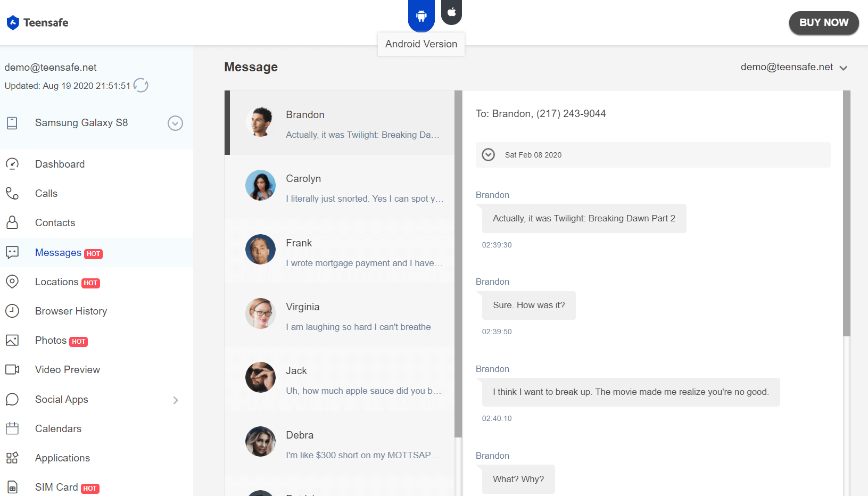The height and width of the screenshot is (496, 868).
Task: Click Brandon's avatar photo
Action: click(260, 121)
